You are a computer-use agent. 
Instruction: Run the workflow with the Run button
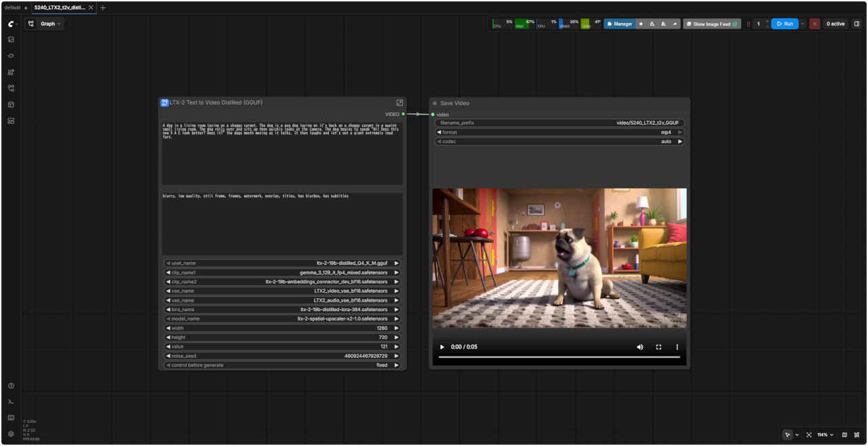click(x=785, y=24)
